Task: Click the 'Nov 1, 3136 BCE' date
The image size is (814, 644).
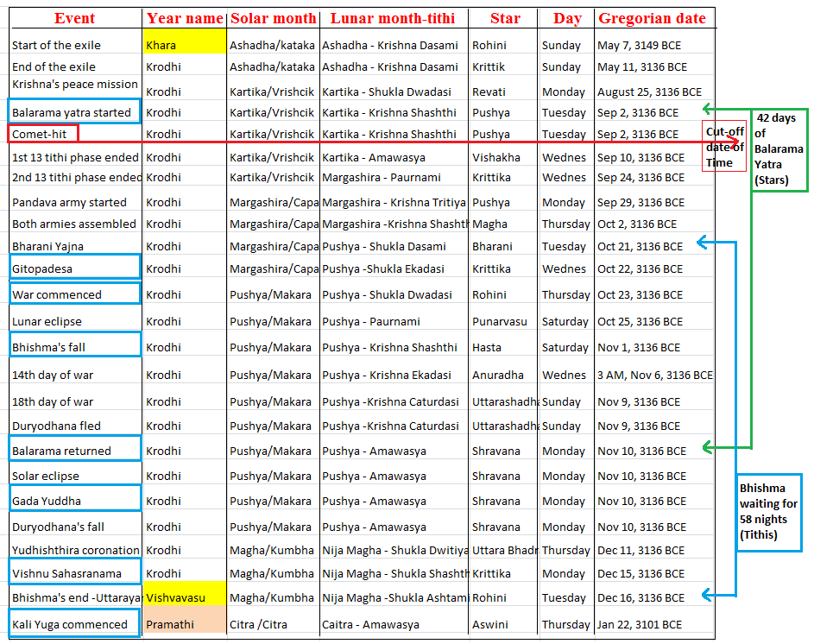Action: 639,347
